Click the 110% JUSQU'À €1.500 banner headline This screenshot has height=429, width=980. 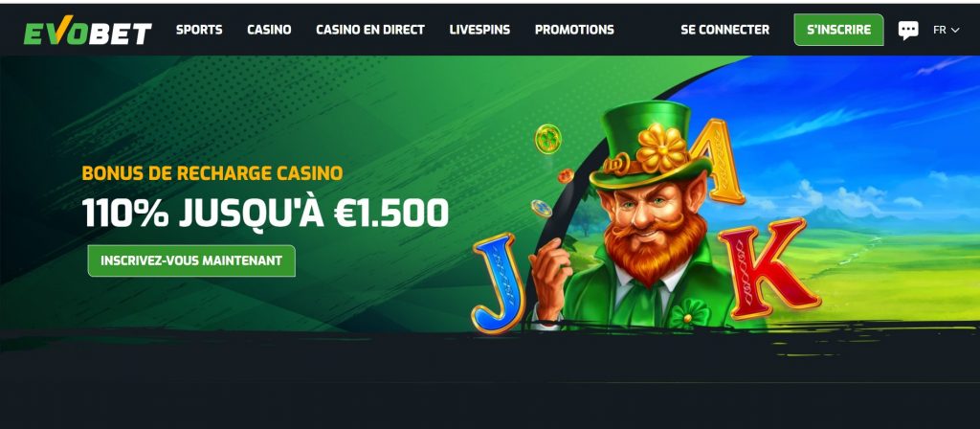click(x=265, y=214)
